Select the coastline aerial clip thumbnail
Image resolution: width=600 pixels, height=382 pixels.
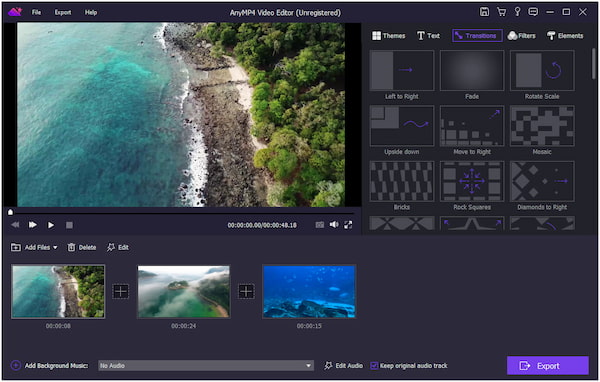(58, 292)
